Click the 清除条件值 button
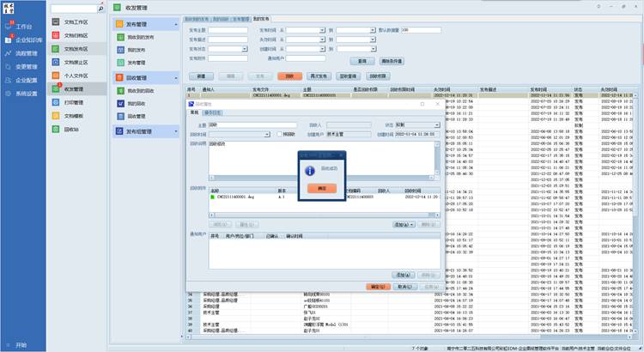 [x=391, y=61]
